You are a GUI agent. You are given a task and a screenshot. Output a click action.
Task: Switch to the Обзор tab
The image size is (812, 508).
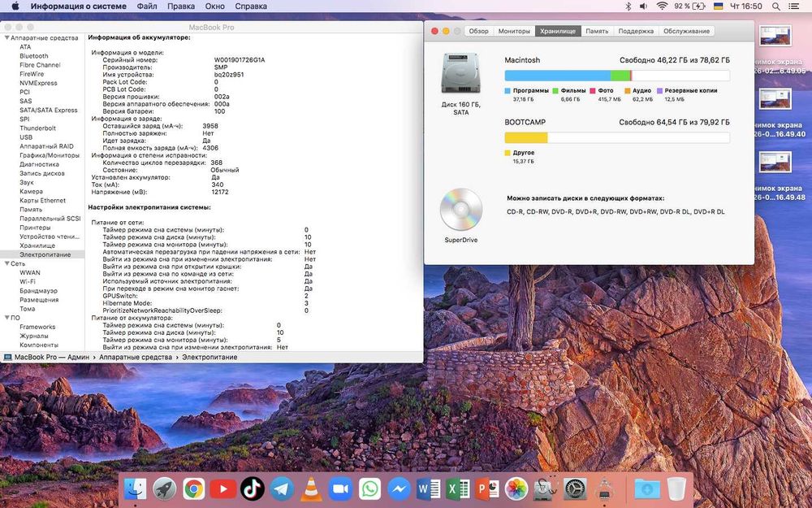tap(478, 31)
